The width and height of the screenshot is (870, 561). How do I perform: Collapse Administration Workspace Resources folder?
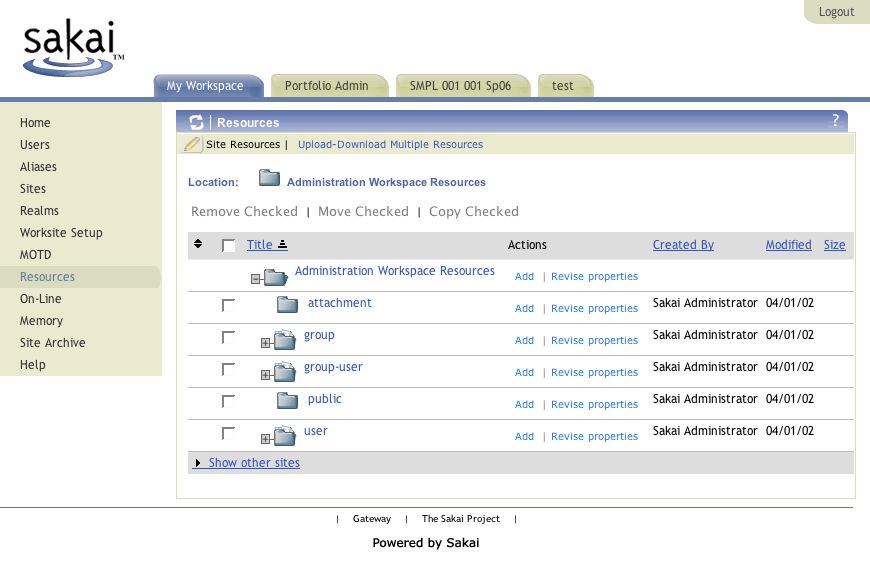tap(256, 279)
